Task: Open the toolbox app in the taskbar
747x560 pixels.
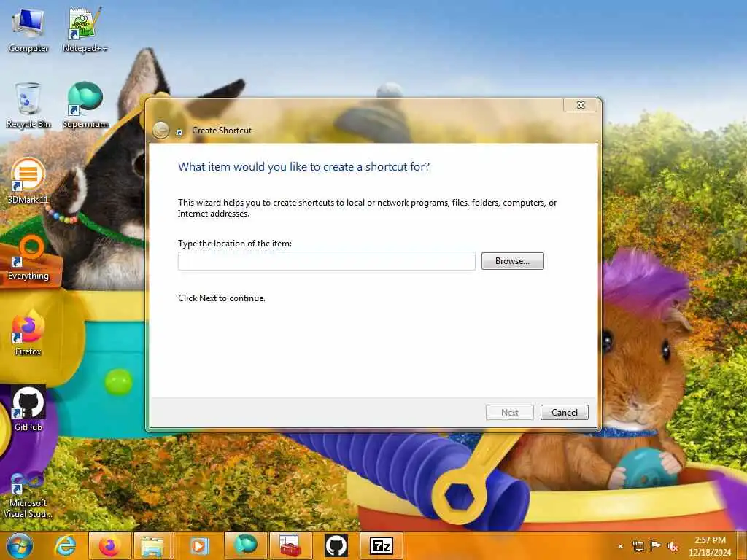Action: [290, 545]
